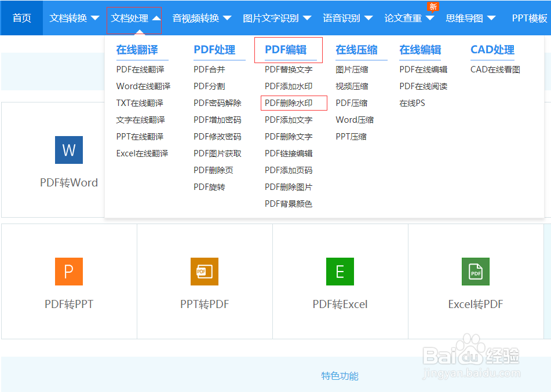Viewport: 551px width, 392px height.
Task: Click the Excel转PDF green document icon
Action: point(475,272)
